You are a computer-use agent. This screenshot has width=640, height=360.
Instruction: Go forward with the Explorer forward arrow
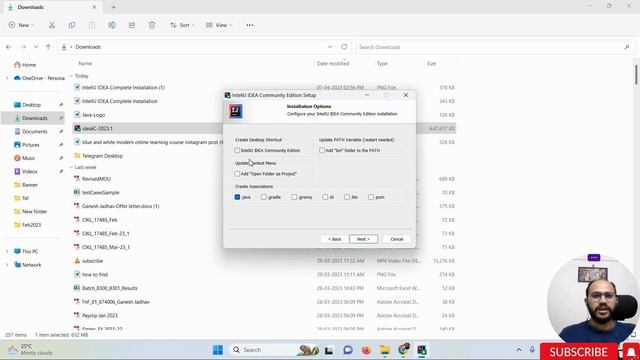[23, 47]
